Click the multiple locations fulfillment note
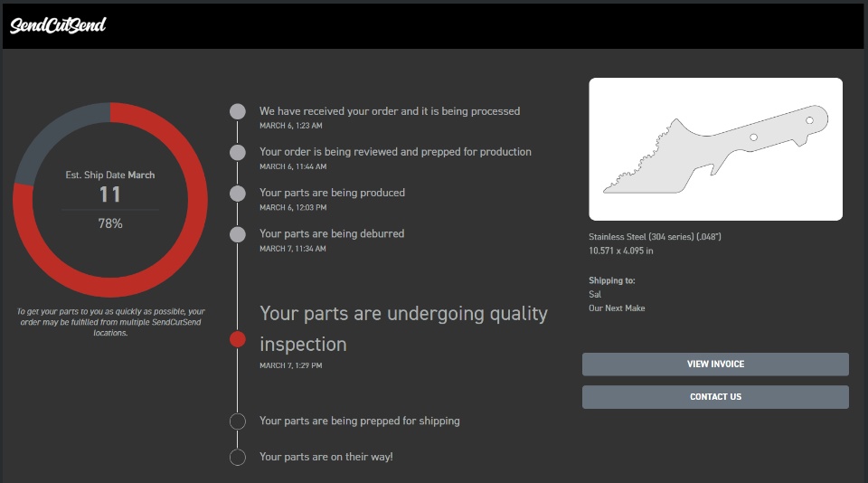 (110, 322)
